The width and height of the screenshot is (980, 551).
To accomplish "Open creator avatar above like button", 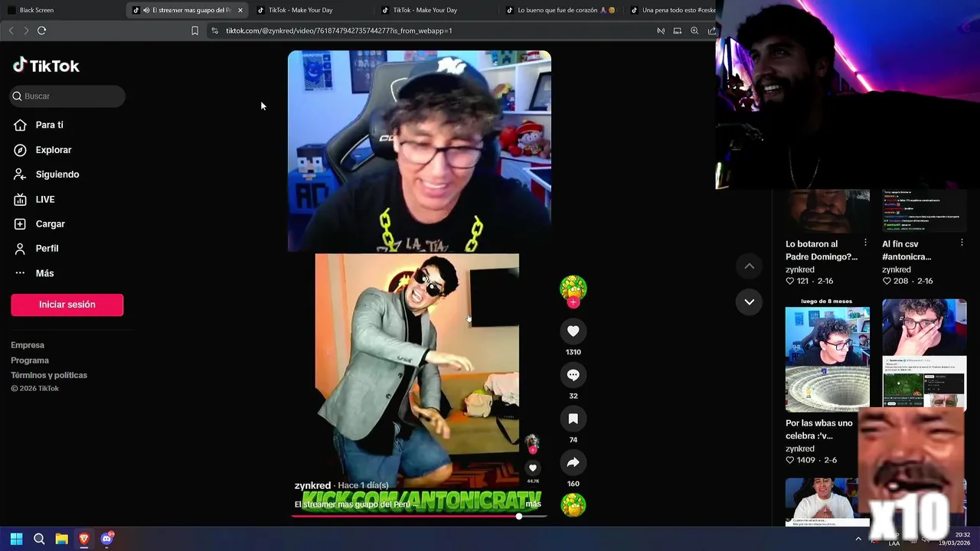I will pyautogui.click(x=573, y=288).
